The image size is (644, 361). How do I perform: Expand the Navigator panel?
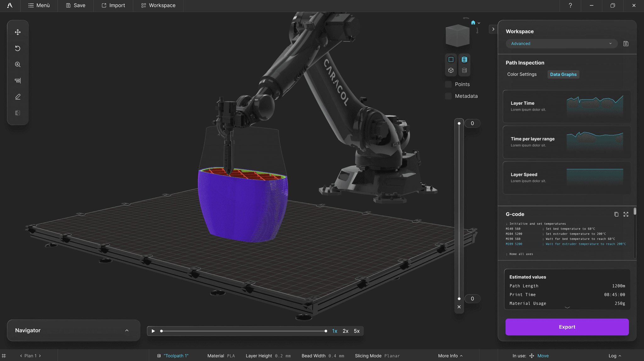pyautogui.click(x=127, y=330)
